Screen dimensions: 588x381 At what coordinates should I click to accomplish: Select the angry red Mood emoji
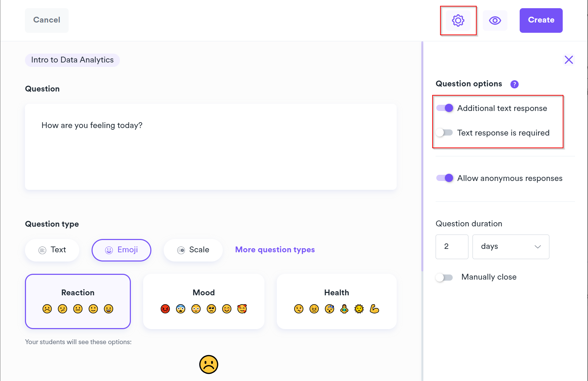[165, 309]
